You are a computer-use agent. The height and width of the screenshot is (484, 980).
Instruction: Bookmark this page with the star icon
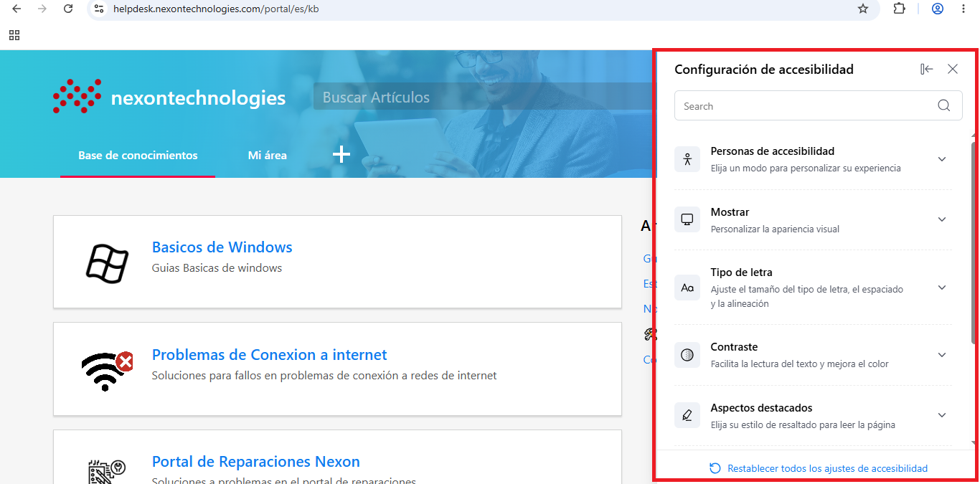[863, 9]
